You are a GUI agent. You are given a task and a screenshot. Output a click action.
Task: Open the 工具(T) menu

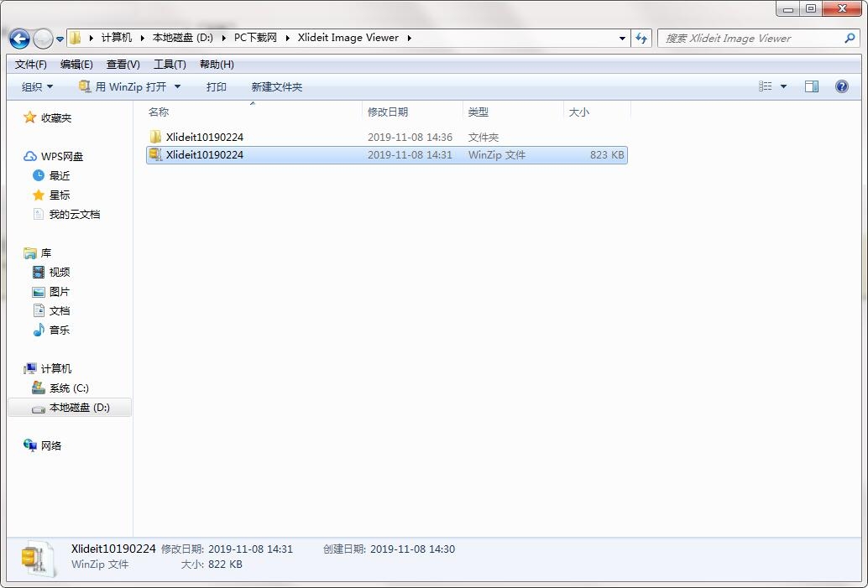tap(170, 64)
